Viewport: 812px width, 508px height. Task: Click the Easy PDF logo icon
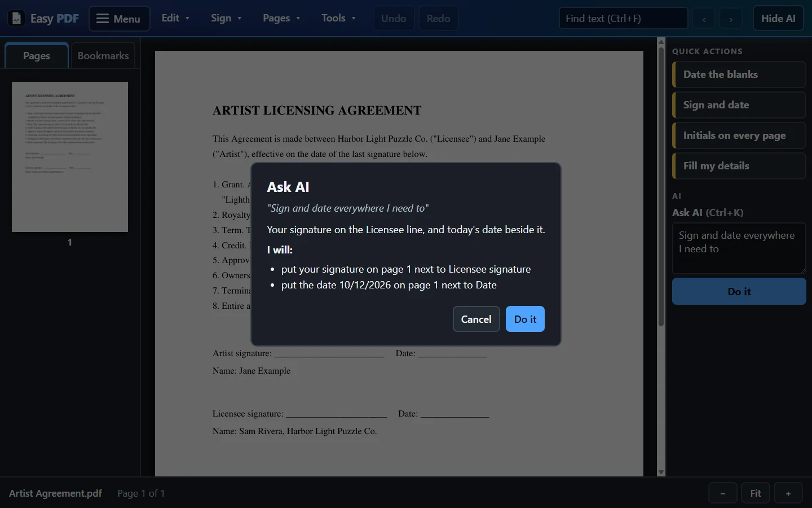[x=16, y=19]
